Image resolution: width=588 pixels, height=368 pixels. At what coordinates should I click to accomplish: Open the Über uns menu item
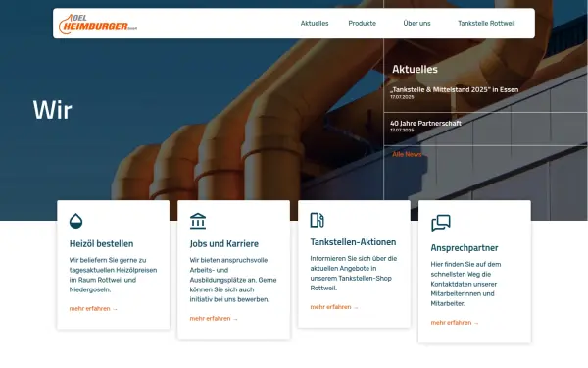coord(416,23)
